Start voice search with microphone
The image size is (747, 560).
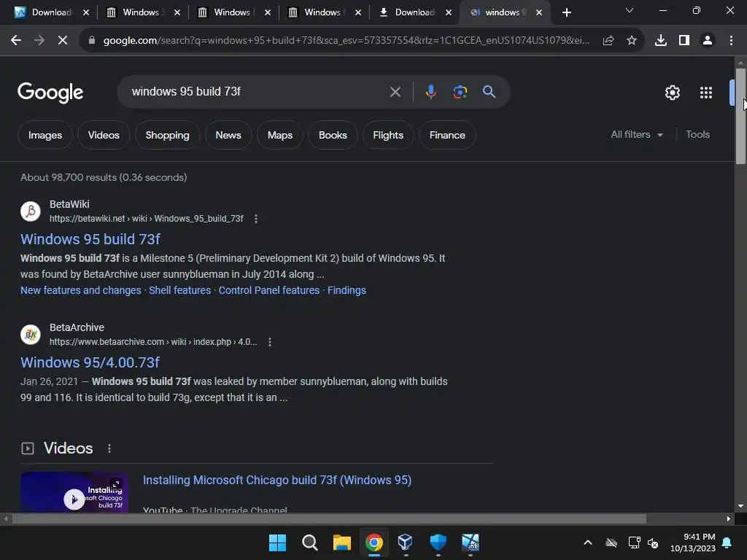coord(430,91)
